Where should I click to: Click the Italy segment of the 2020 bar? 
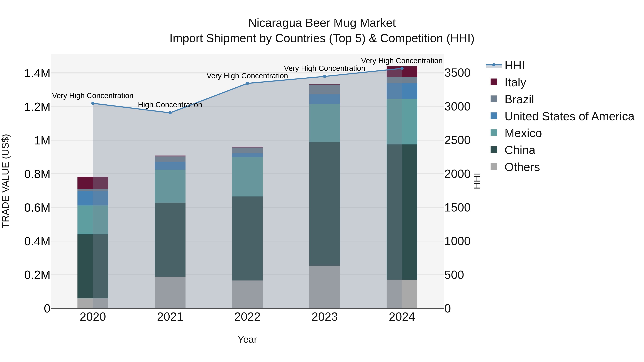point(93,183)
